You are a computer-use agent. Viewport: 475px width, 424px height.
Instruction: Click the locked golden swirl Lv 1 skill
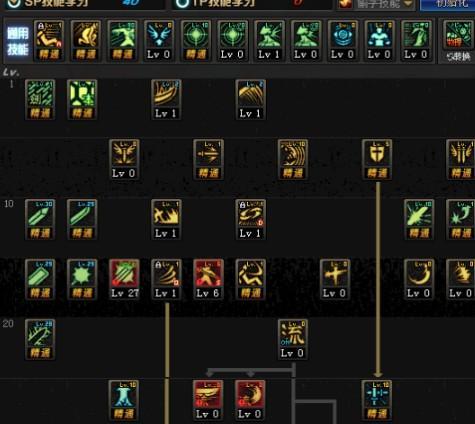[x=250, y=219]
